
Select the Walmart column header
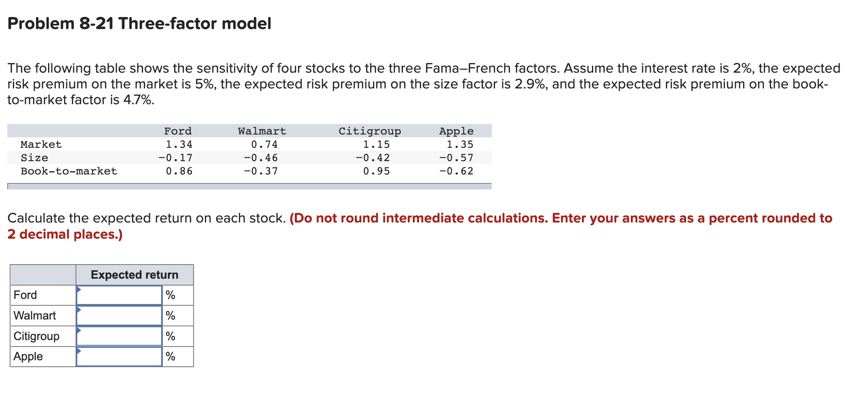click(261, 130)
